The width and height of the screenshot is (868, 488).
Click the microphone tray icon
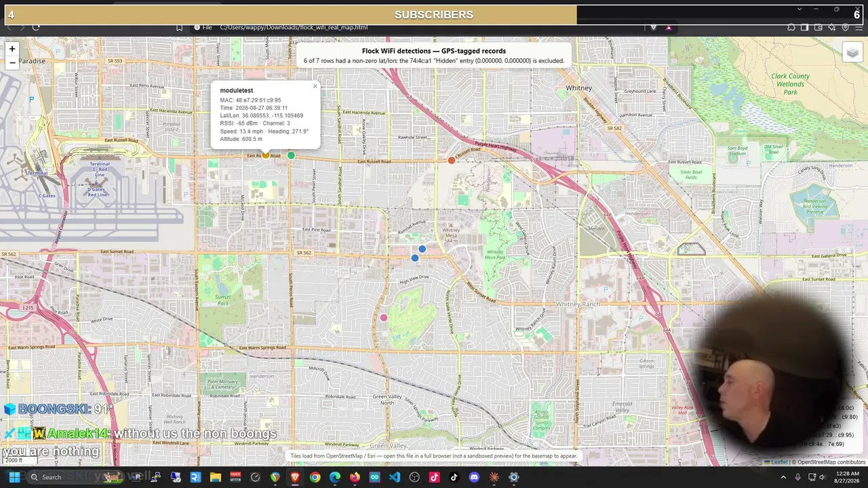pyautogui.click(x=797, y=477)
